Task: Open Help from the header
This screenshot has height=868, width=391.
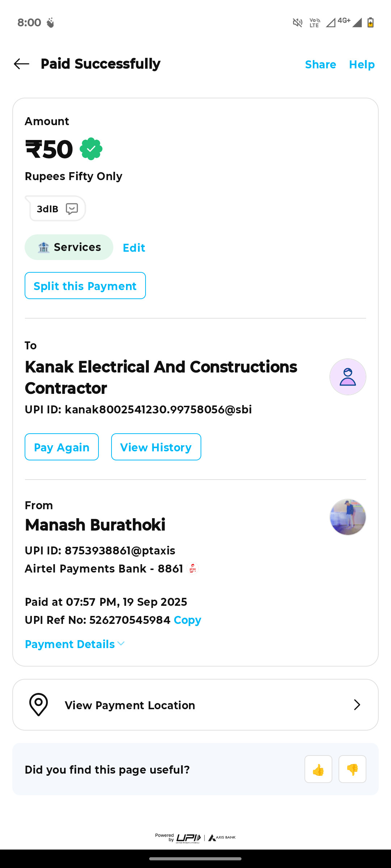Action: (x=362, y=65)
